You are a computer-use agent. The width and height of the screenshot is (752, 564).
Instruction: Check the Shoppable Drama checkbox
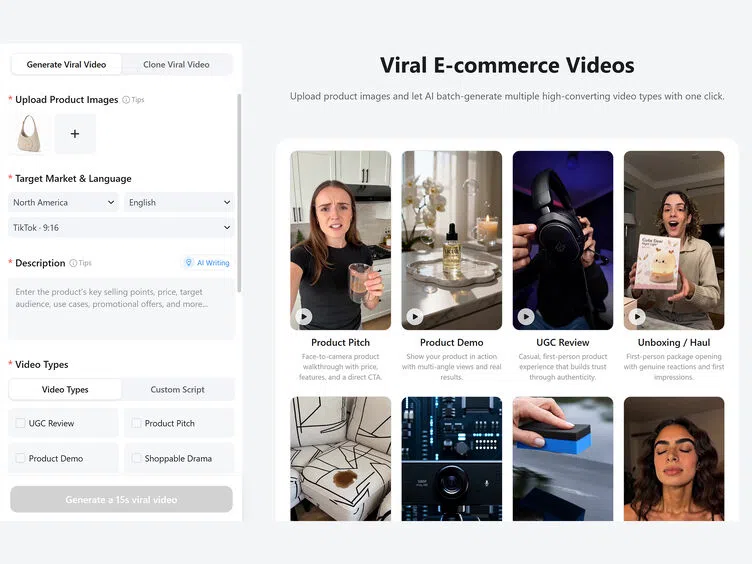click(x=136, y=458)
